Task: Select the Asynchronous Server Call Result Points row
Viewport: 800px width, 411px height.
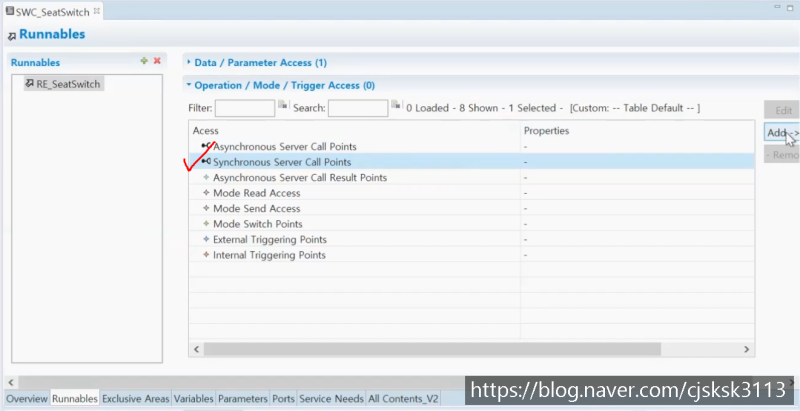Action: (x=471, y=177)
